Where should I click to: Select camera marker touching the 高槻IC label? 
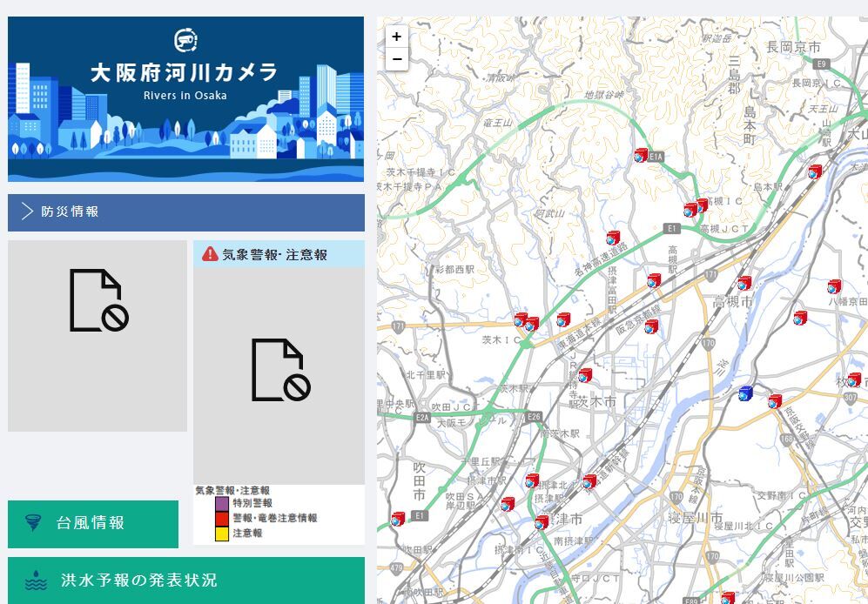(702, 205)
